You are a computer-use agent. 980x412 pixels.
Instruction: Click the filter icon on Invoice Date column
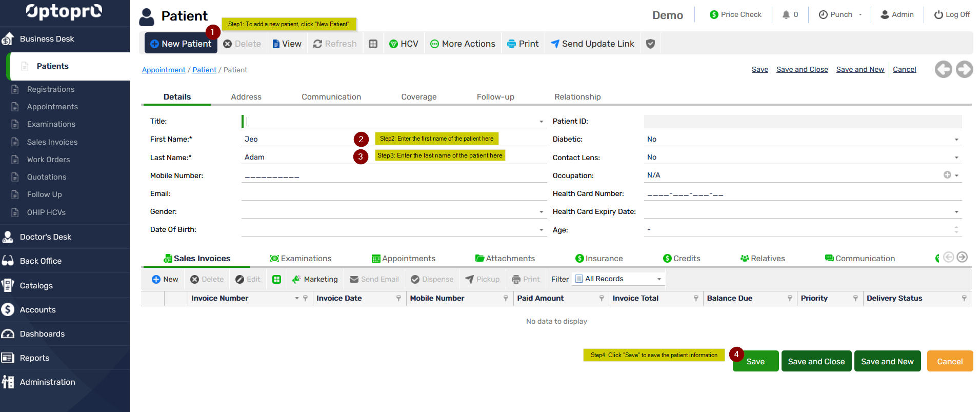tap(398, 298)
